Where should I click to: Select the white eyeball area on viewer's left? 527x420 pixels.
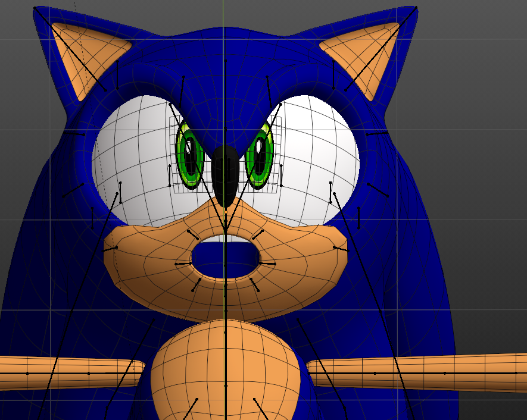(x=138, y=161)
